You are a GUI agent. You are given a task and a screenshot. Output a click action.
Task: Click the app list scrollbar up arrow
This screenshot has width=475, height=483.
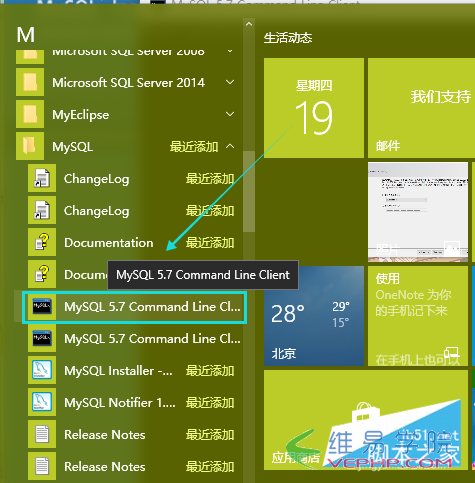click(249, 24)
